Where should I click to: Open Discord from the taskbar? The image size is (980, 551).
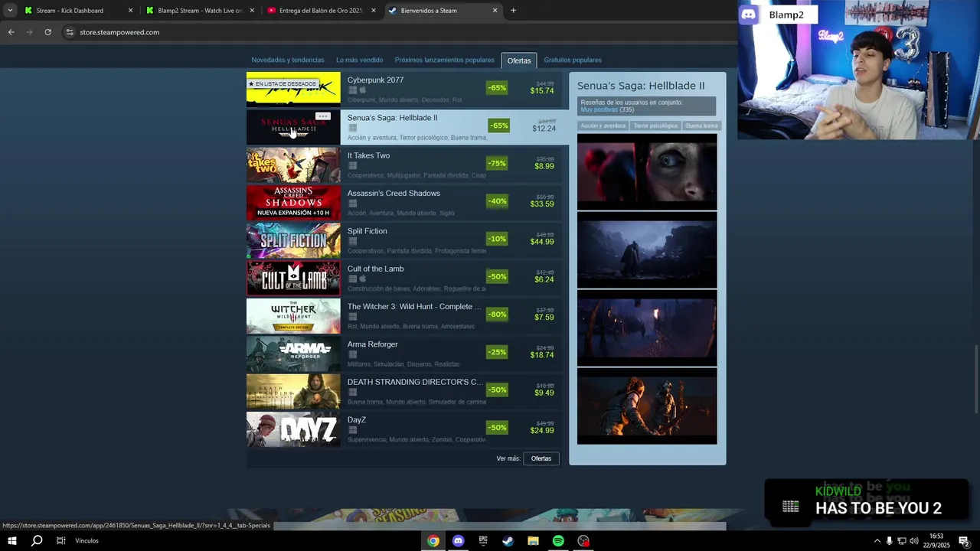coord(458,541)
